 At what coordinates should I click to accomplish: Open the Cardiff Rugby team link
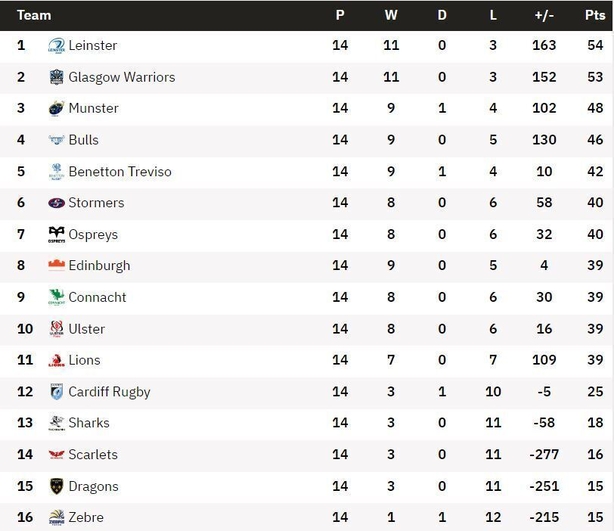[x=109, y=392]
